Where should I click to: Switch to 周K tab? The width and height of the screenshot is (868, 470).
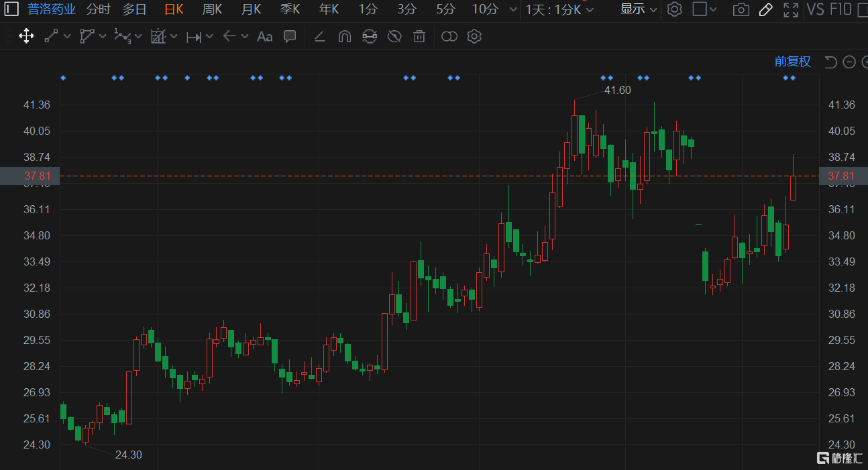[x=212, y=9]
